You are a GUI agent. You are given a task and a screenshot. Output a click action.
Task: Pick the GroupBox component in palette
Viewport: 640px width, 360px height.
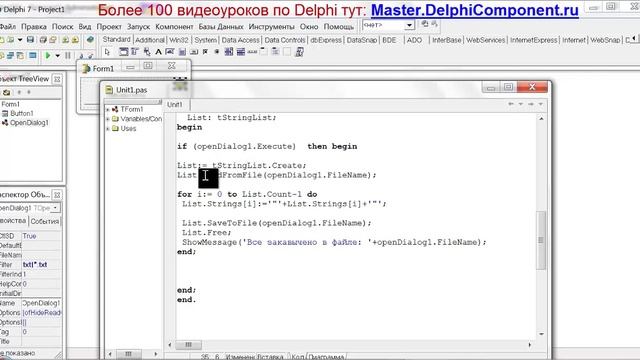click(264, 52)
